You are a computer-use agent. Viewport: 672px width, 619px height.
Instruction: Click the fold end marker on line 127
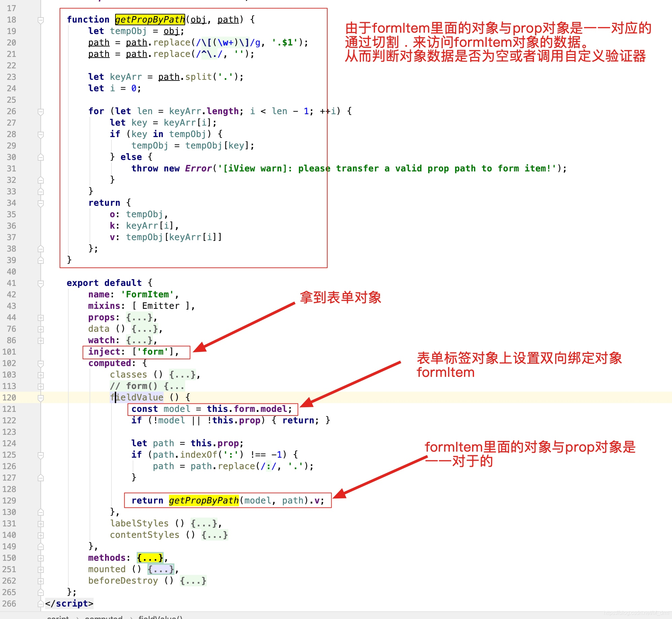[41, 478]
